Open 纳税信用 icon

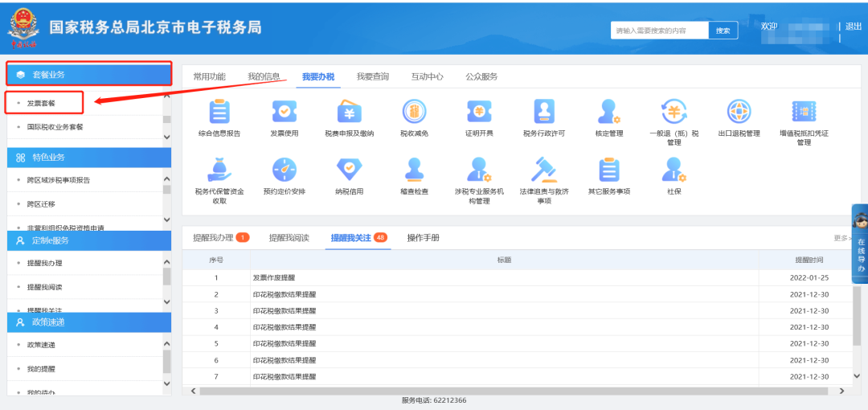click(x=350, y=170)
